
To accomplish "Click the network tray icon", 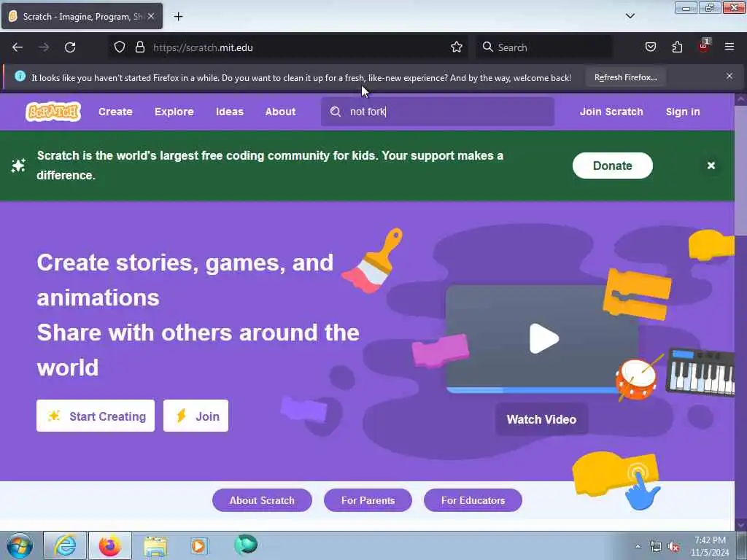I will click(656, 547).
